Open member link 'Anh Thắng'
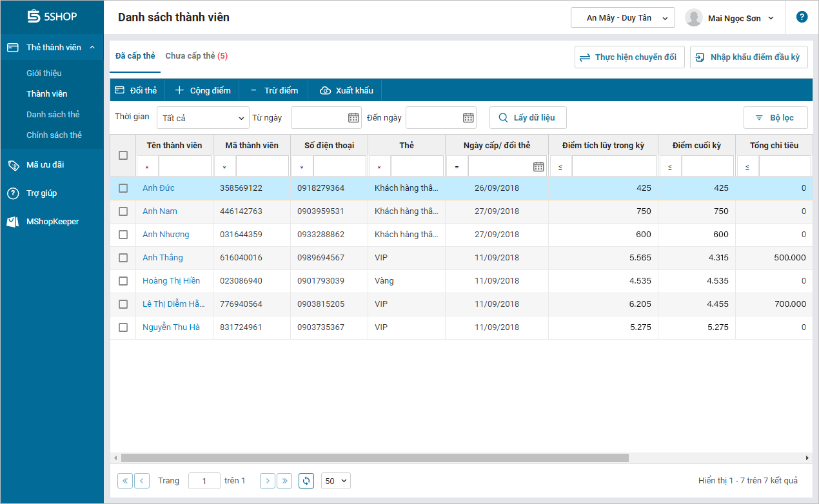This screenshot has width=819, height=504. coord(163,258)
